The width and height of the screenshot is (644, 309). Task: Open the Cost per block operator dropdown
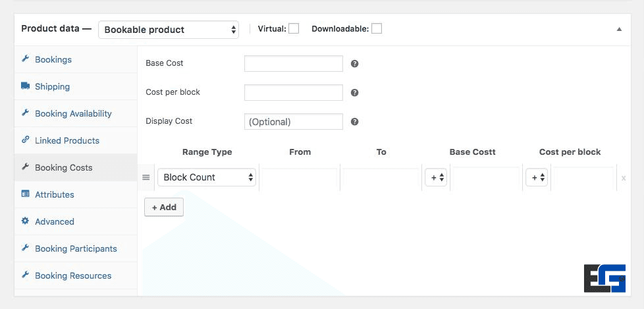point(536,178)
